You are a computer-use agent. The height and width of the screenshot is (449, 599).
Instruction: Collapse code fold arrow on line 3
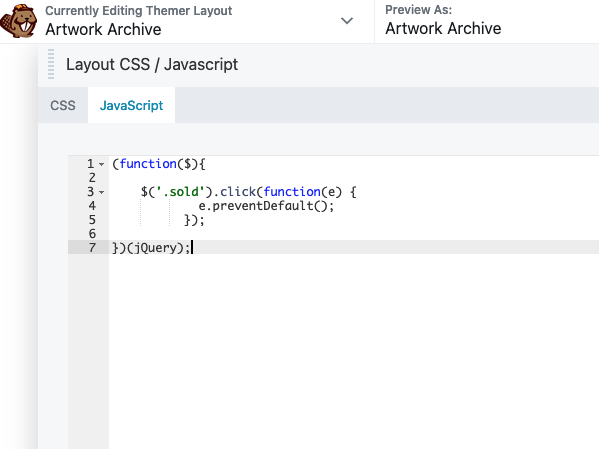pyautogui.click(x=102, y=192)
